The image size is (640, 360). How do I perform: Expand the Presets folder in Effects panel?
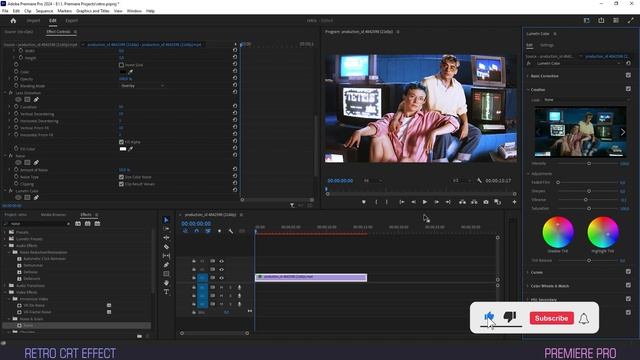pyautogui.click(x=5, y=232)
